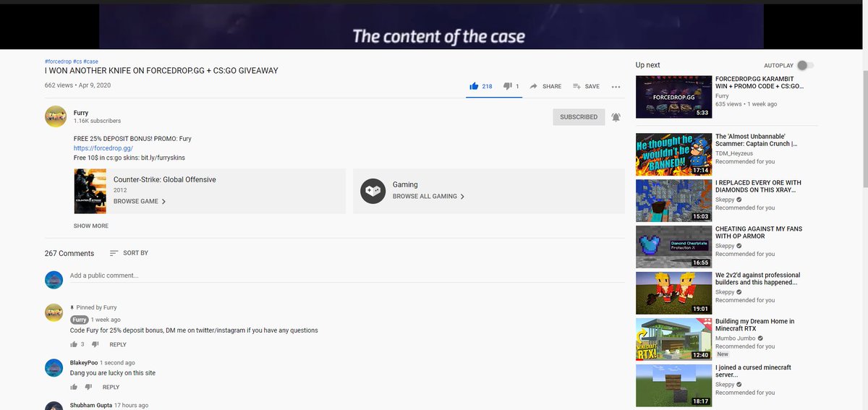The height and width of the screenshot is (410, 868).
Task: Dislike the pinned comment by Furry
Action: click(x=95, y=344)
